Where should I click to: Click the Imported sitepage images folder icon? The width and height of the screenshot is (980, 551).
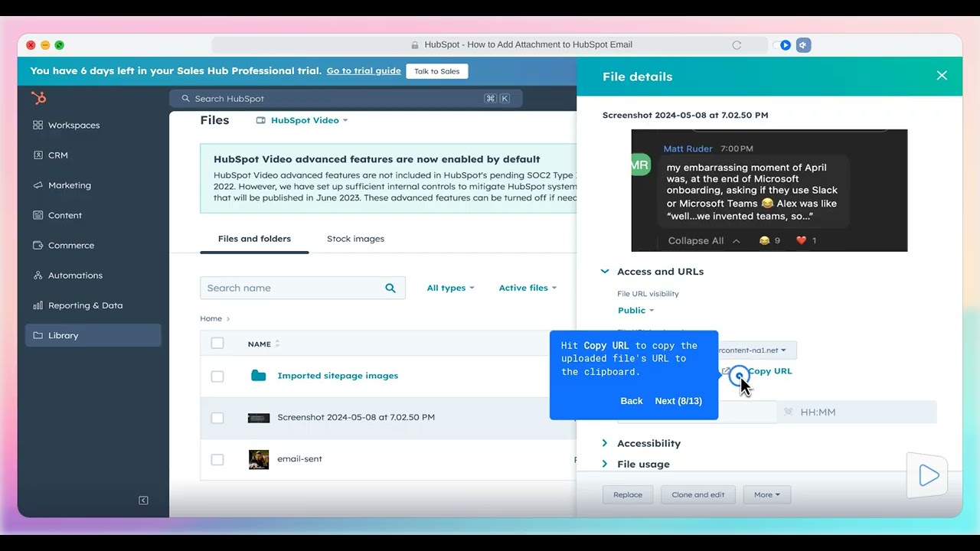(259, 376)
